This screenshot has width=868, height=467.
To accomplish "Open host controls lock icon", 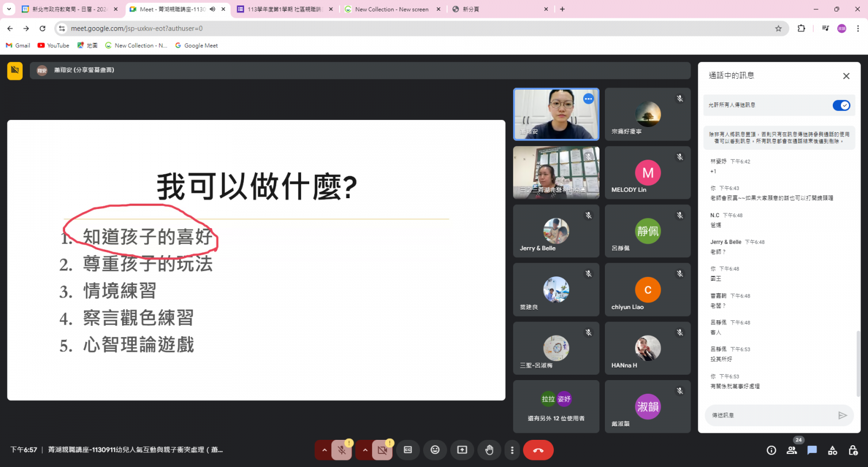I will (853, 450).
